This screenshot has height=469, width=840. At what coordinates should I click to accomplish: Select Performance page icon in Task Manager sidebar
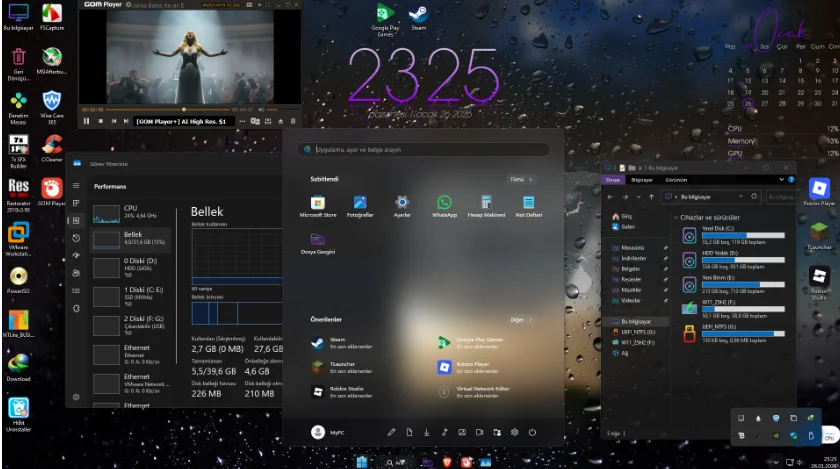pyautogui.click(x=76, y=220)
